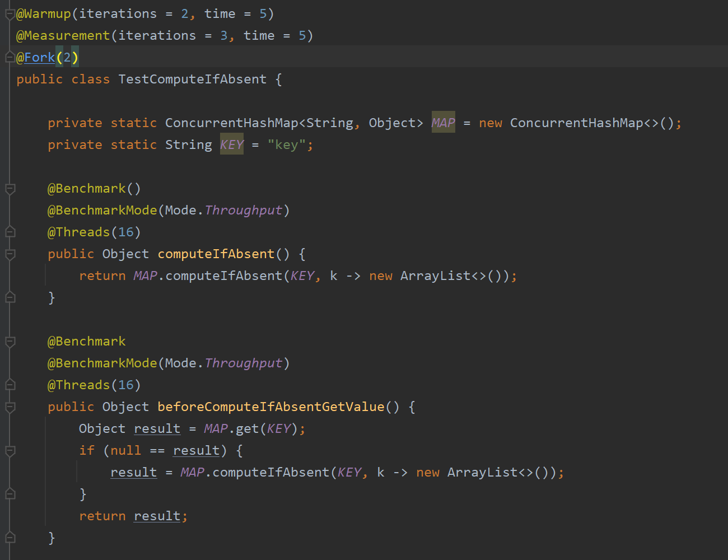Click the gutter marker next to @Threads(16)

point(10,231)
